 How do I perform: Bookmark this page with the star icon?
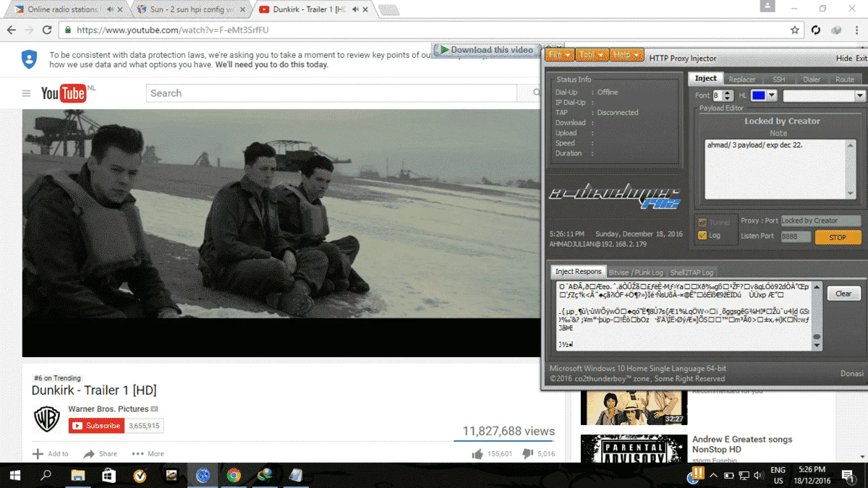click(x=795, y=30)
